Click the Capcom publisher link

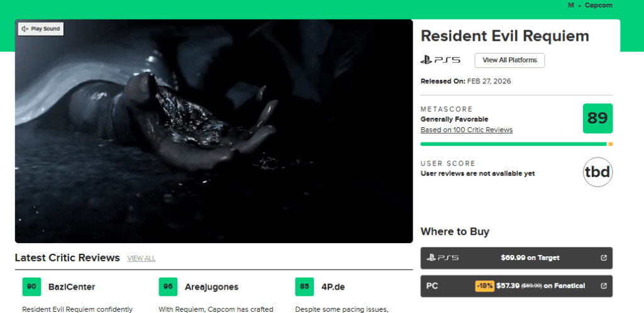[x=599, y=5]
